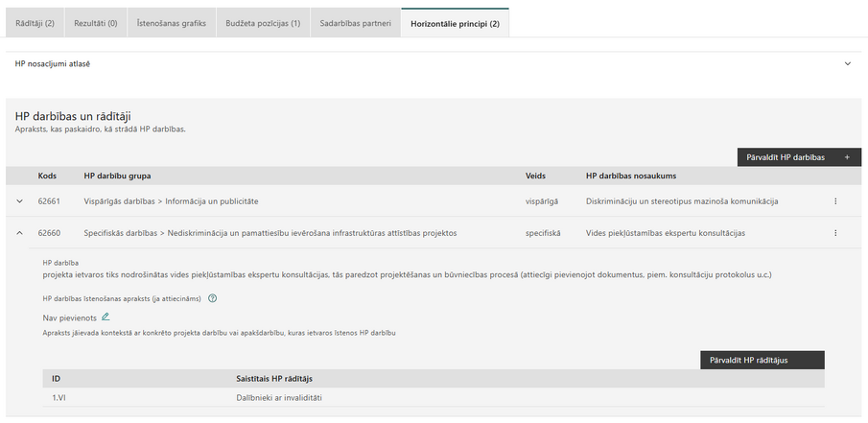Click the help icon beside HP darbības īstenošanas apraksts
The height and width of the screenshot is (423, 868).
click(213, 298)
